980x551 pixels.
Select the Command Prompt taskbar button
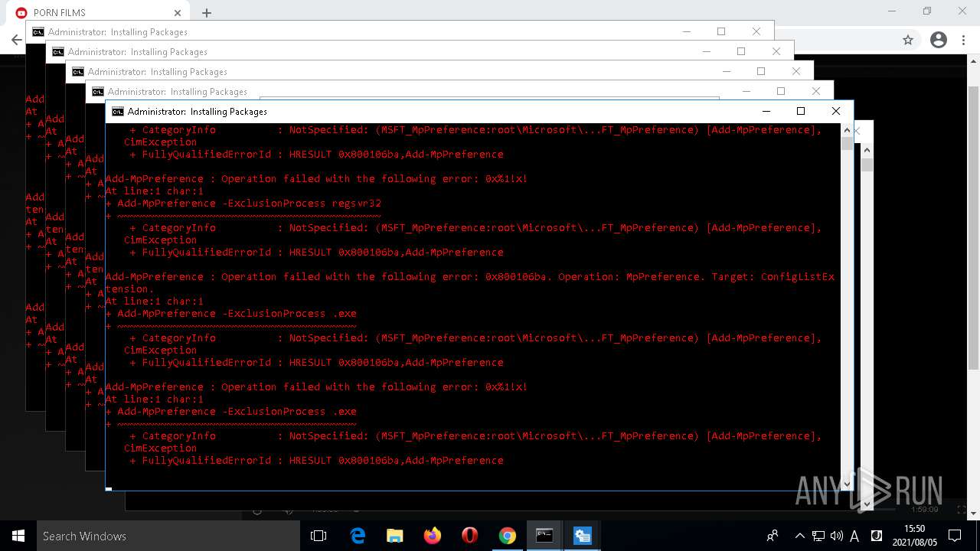coord(544,536)
